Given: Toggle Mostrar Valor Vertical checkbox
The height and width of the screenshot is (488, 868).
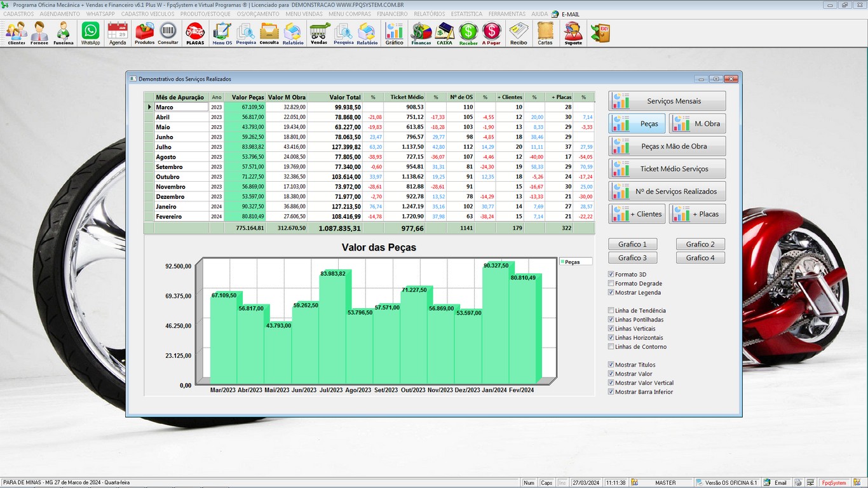Looking at the screenshot, I should 611,383.
